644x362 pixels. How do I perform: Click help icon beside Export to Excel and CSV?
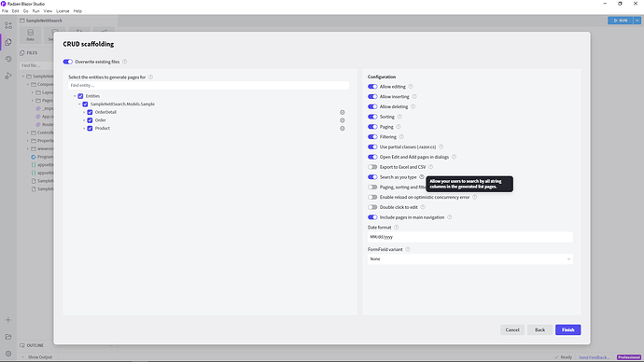(431, 167)
